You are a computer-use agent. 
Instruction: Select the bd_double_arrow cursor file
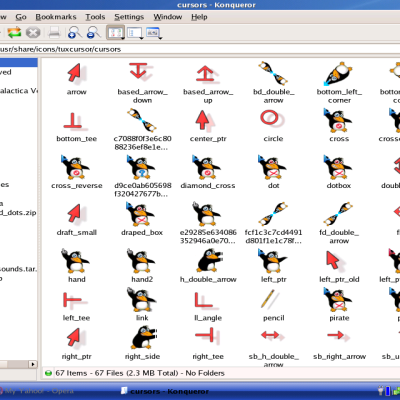[273, 83]
